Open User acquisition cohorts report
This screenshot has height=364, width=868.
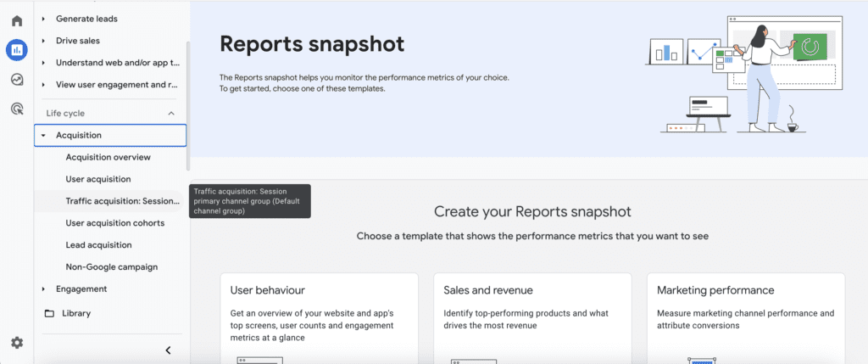coord(114,223)
